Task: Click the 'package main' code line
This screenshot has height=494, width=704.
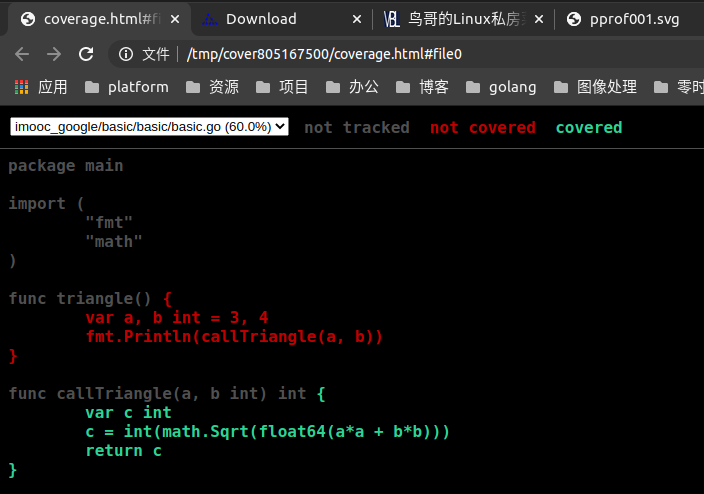Action: (66, 166)
